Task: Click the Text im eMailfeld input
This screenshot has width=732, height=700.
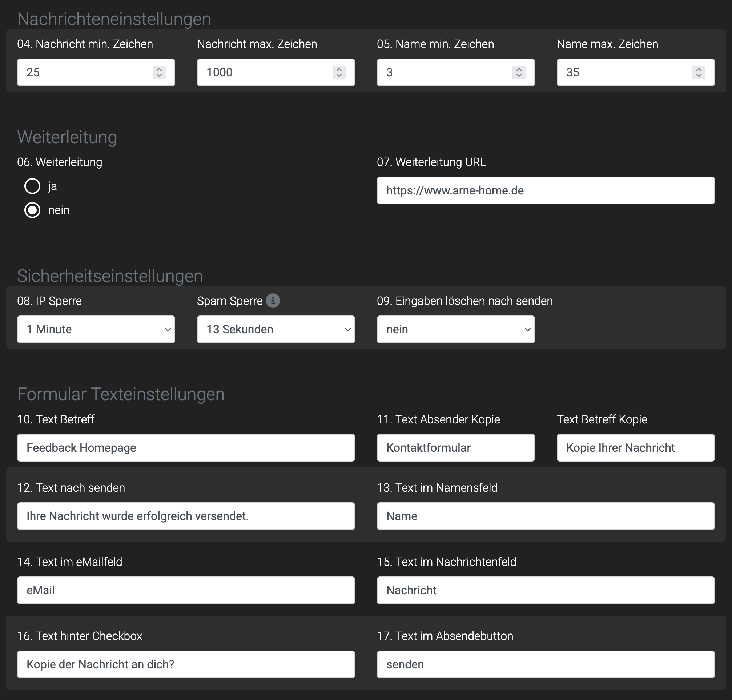Action: [x=186, y=590]
